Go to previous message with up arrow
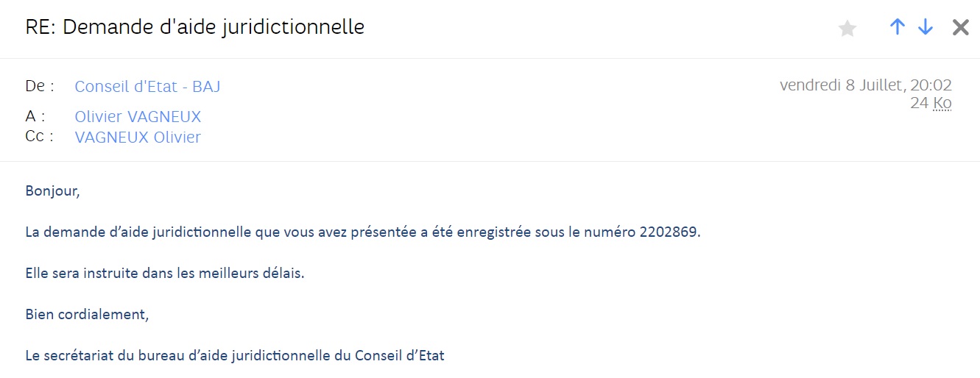This screenshot has height=378, width=980. (897, 27)
